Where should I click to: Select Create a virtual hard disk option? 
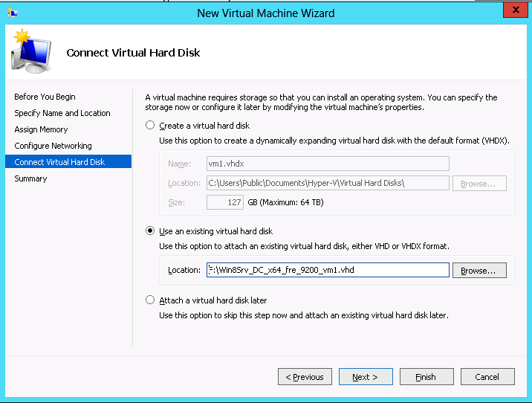151,125
